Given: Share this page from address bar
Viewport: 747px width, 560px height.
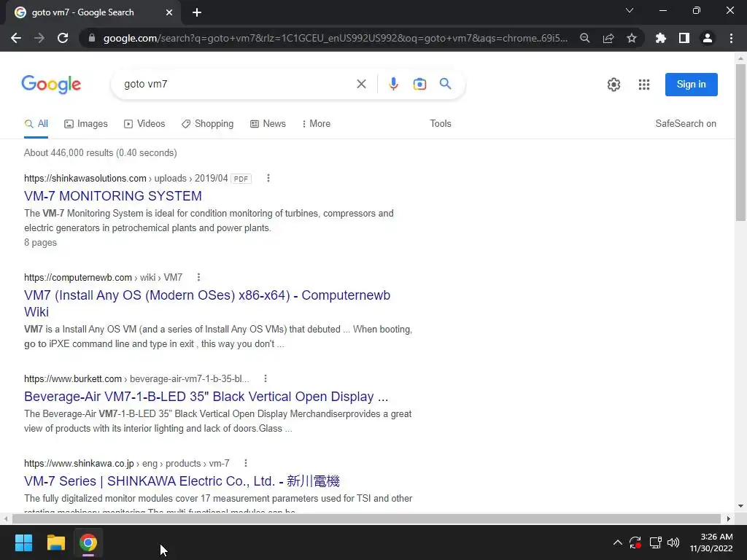Looking at the screenshot, I should pos(608,38).
